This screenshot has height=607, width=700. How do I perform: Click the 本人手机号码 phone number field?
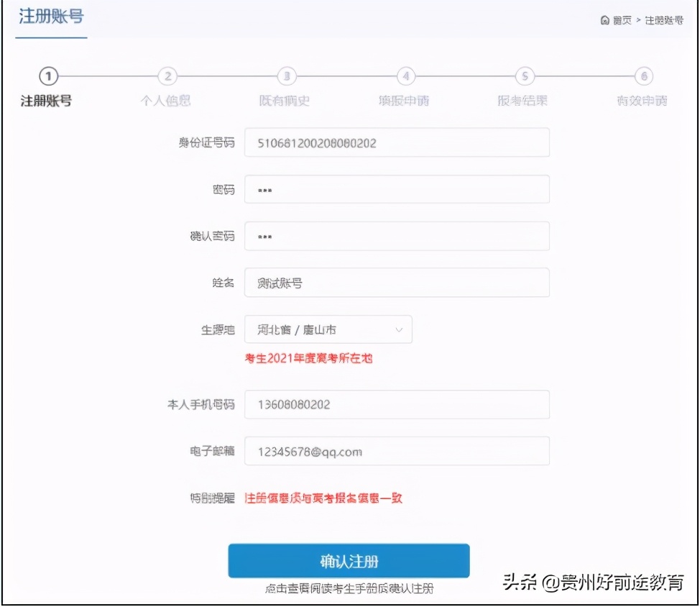pyautogui.click(x=396, y=404)
